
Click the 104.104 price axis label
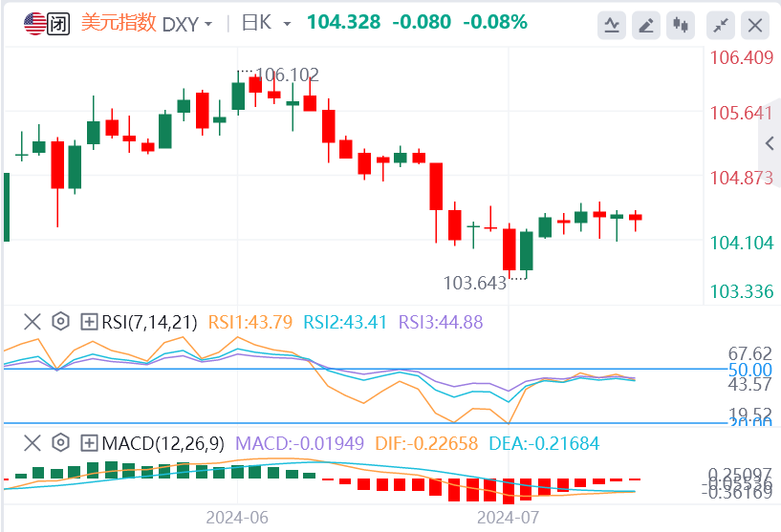(742, 243)
